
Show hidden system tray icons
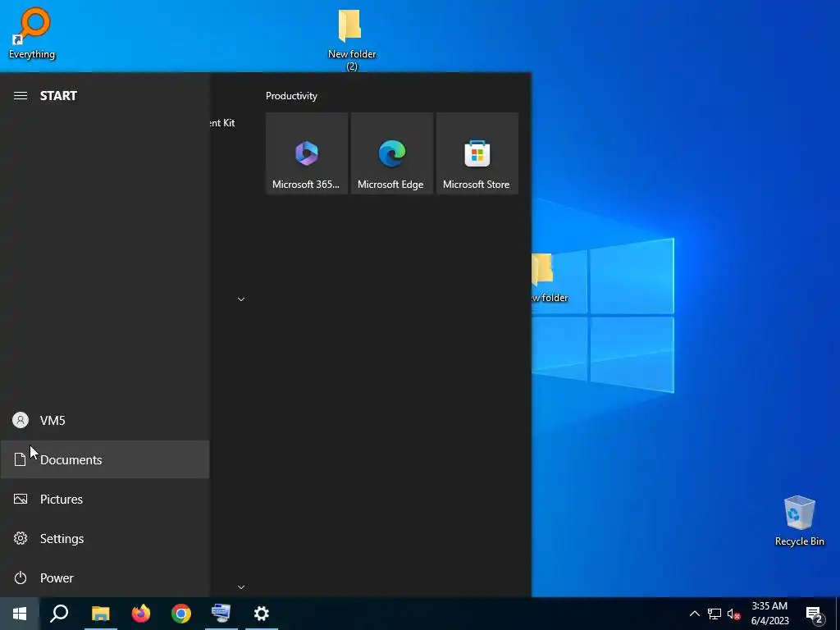pos(694,614)
